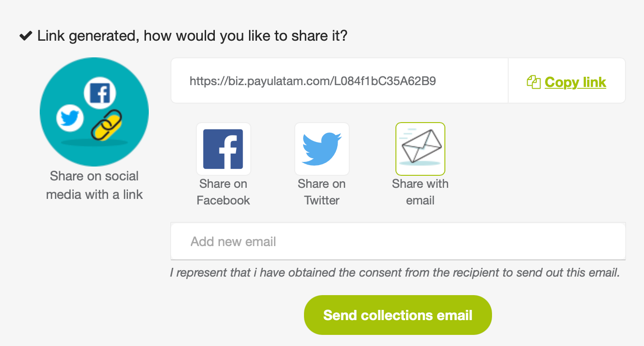644x346 pixels.
Task: Click the Link generated heading text
Action: (192, 36)
